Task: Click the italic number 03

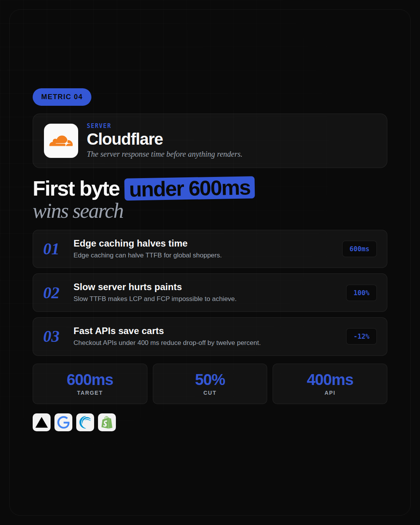Action: (x=51, y=336)
